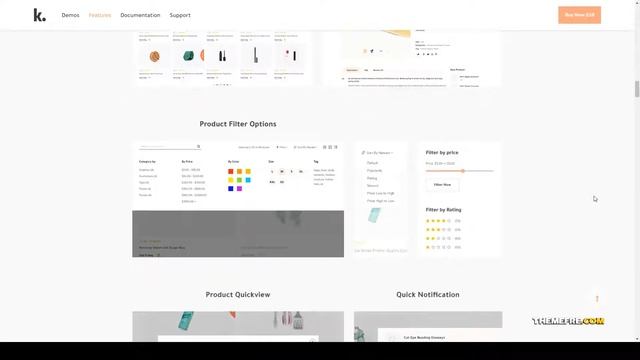Select the one-star rating filter row
The image size is (640, 360).
443,247
